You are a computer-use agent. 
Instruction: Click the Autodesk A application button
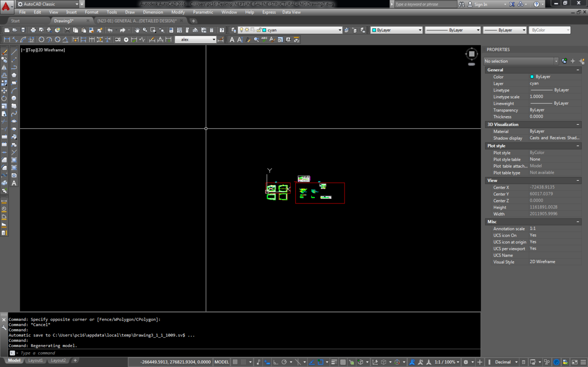pyautogui.click(x=6, y=6)
